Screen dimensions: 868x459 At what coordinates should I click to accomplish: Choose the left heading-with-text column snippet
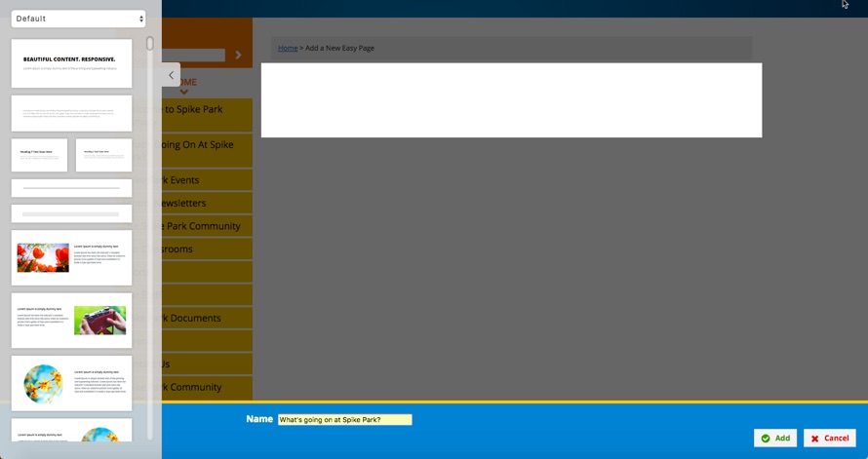[40, 155]
